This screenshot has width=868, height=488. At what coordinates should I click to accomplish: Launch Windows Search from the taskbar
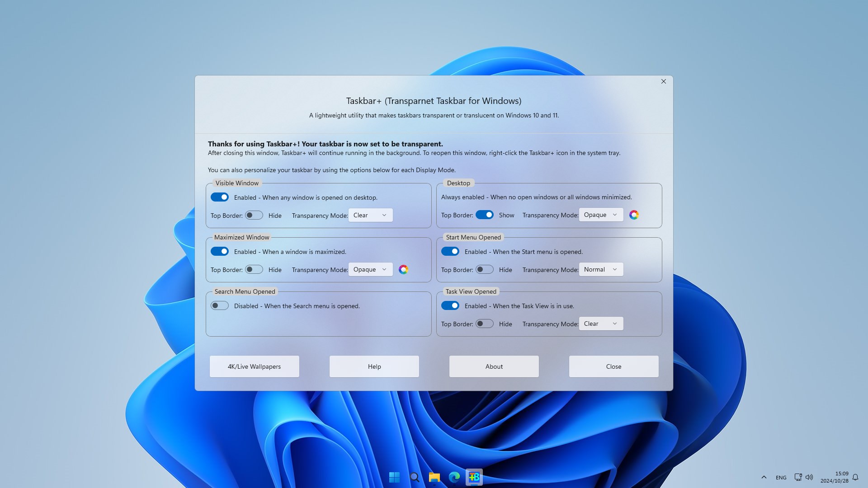[414, 477]
